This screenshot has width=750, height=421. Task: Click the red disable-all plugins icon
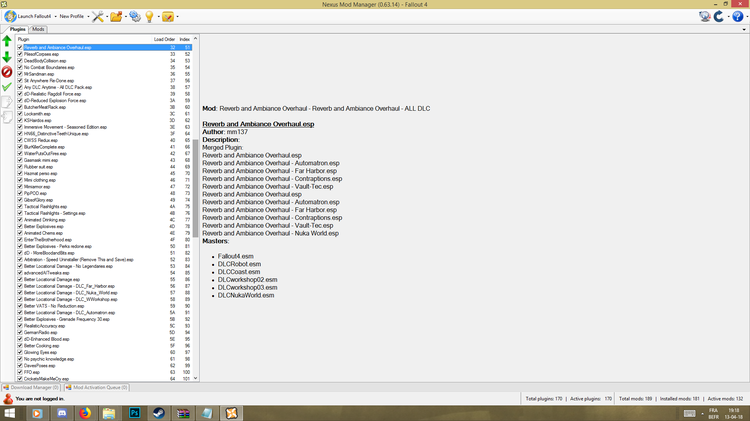pos(7,72)
